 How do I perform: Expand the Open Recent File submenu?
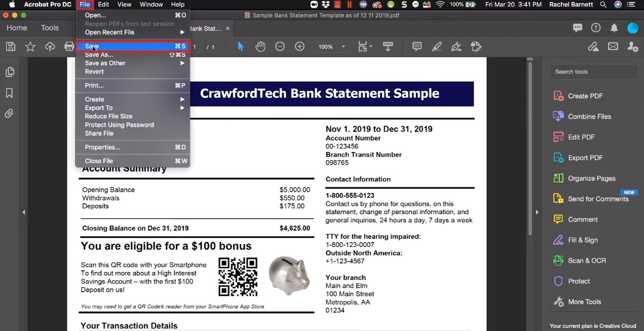[x=133, y=32]
